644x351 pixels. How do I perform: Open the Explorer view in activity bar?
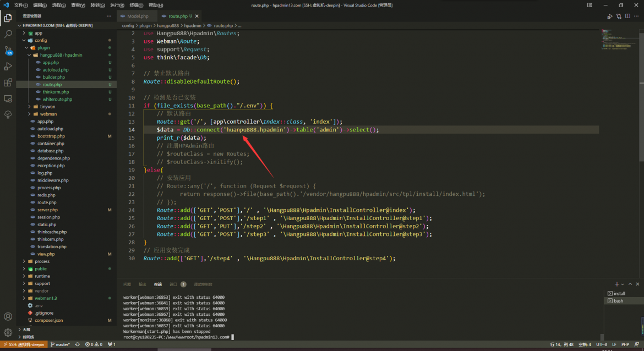tap(8, 18)
